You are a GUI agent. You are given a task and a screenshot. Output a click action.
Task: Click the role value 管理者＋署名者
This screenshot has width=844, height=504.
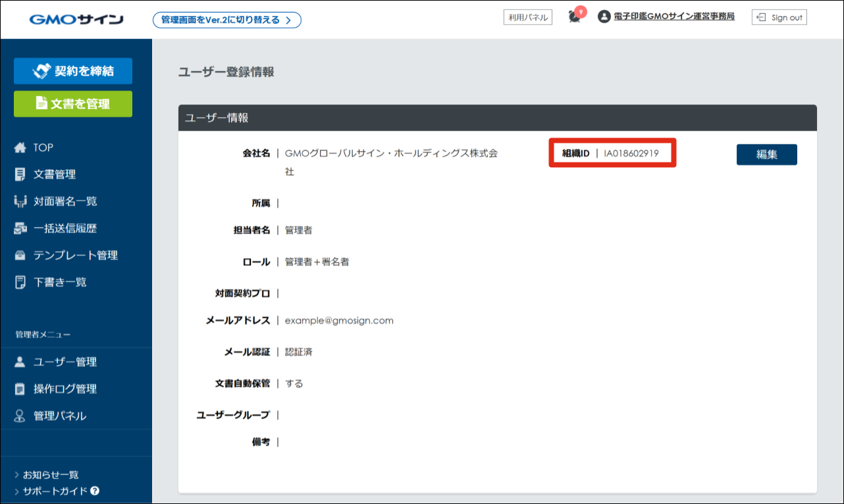(x=317, y=262)
